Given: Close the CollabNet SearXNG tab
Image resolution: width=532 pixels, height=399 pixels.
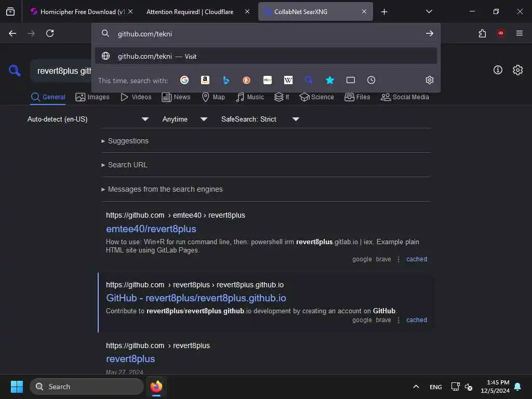Looking at the screenshot, I should 364,11.
